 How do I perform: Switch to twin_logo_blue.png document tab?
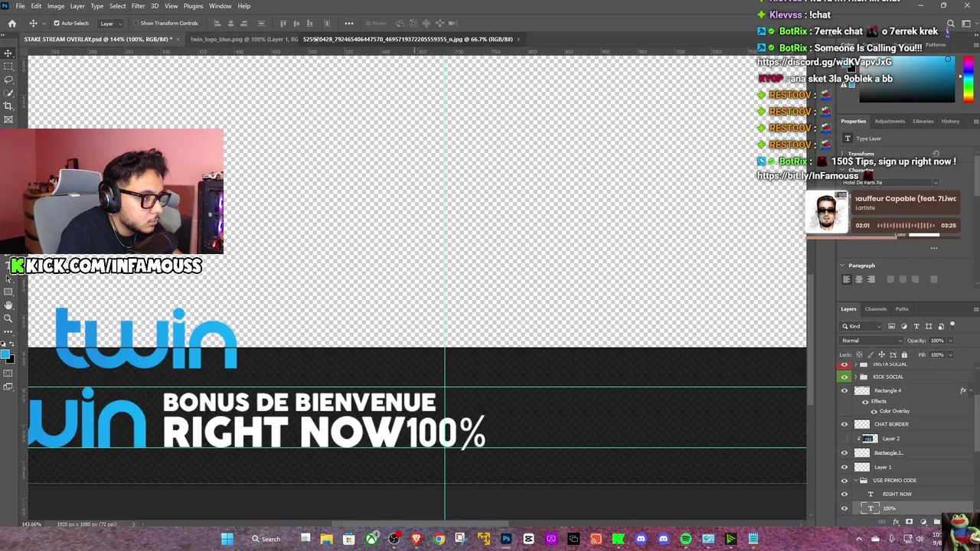[x=244, y=39]
